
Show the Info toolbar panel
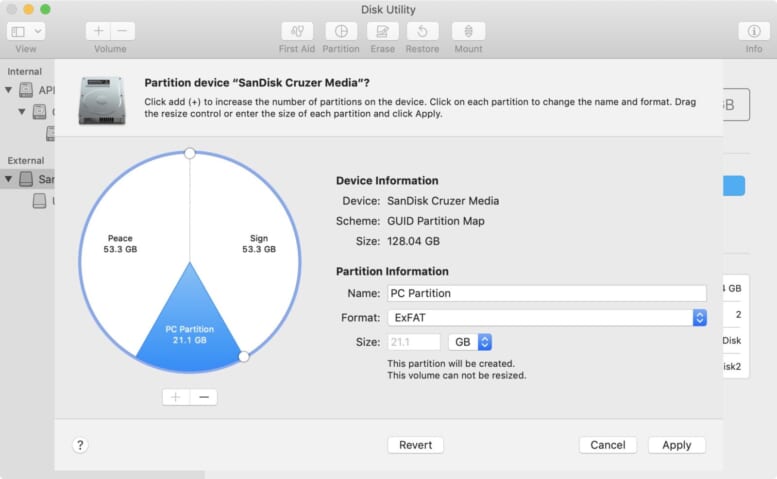tap(754, 31)
